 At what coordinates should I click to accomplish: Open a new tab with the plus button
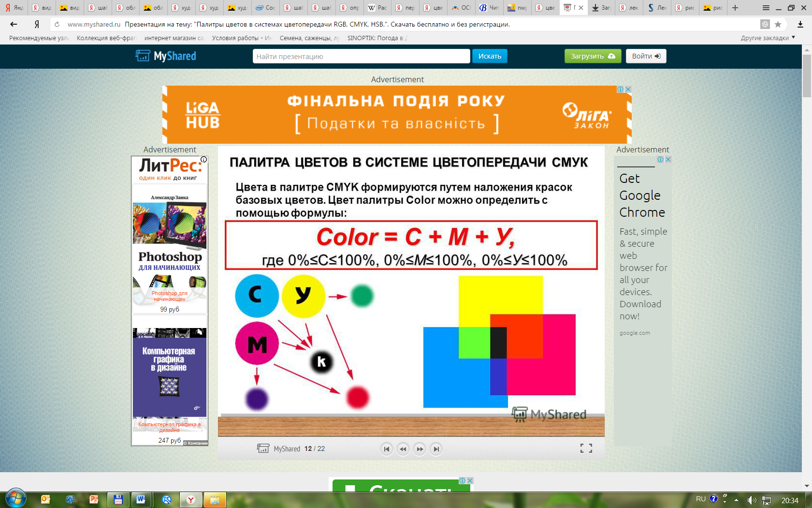click(x=735, y=8)
